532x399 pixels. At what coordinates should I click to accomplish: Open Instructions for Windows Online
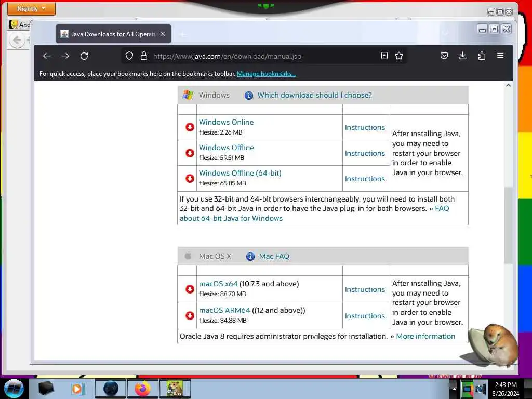pyautogui.click(x=365, y=127)
